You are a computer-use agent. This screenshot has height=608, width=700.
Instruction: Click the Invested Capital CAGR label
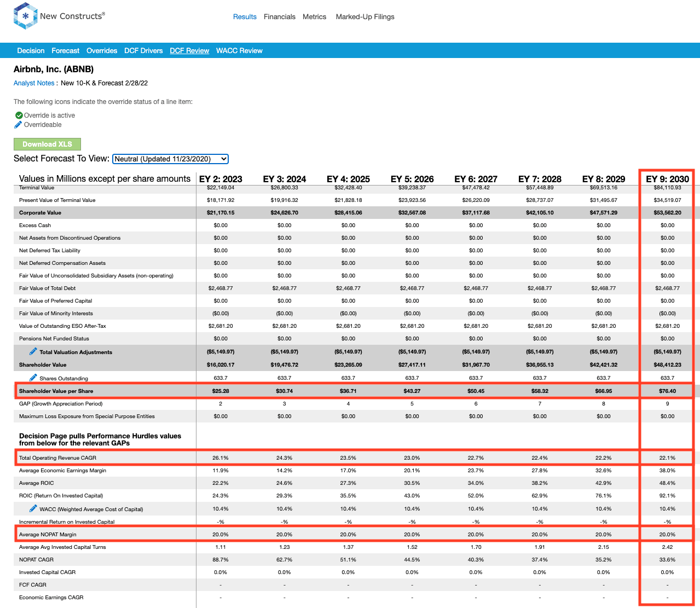coord(48,572)
